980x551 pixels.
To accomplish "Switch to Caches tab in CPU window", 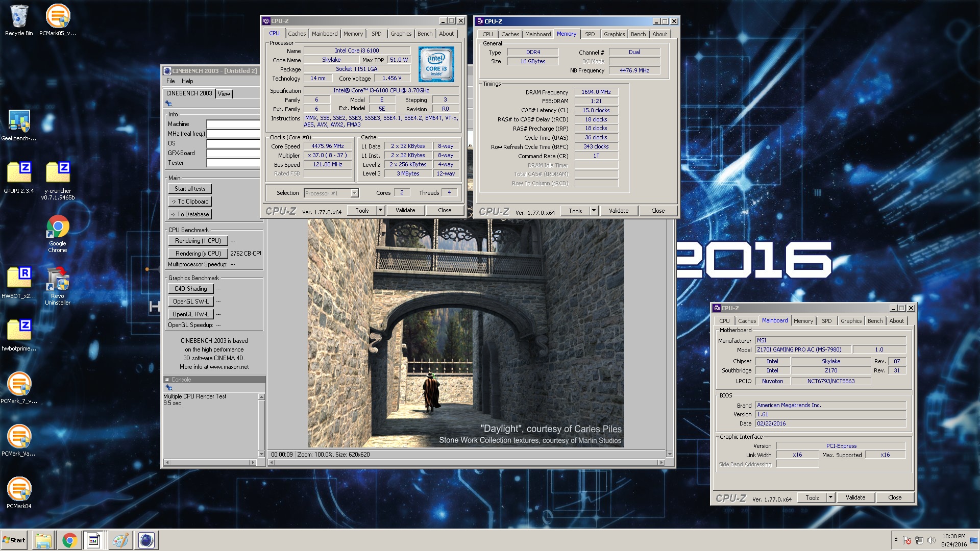I will (x=297, y=34).
